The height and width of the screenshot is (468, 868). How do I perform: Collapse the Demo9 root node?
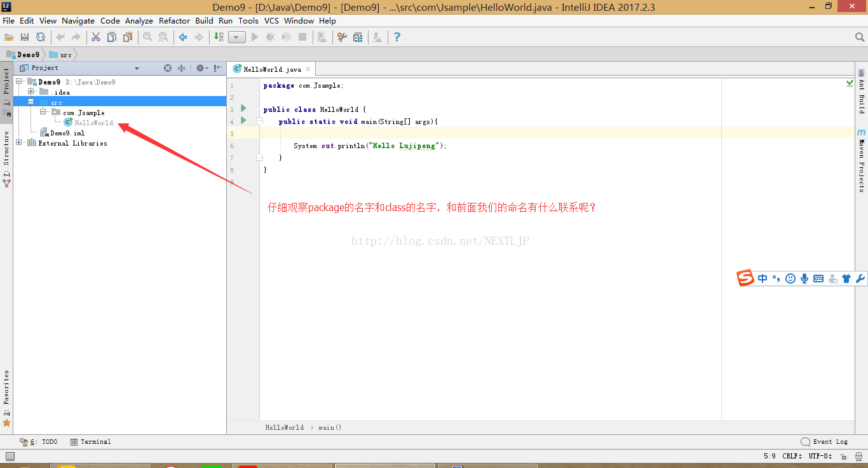pos(19,81)
